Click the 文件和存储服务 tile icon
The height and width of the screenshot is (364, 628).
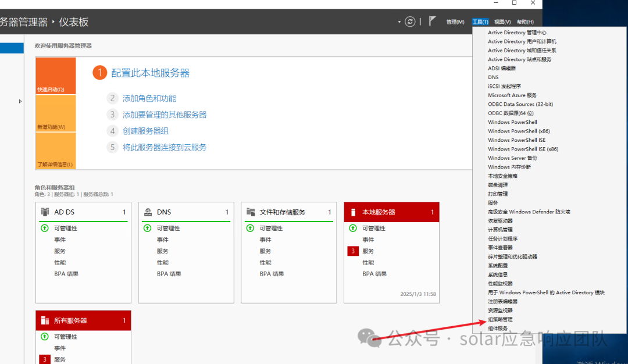point(251,212)
